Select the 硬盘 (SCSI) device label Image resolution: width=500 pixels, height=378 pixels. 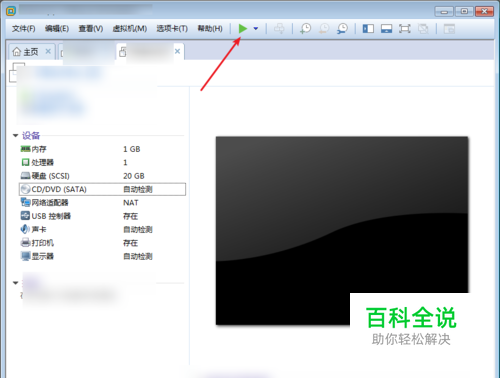pos(51,176)
